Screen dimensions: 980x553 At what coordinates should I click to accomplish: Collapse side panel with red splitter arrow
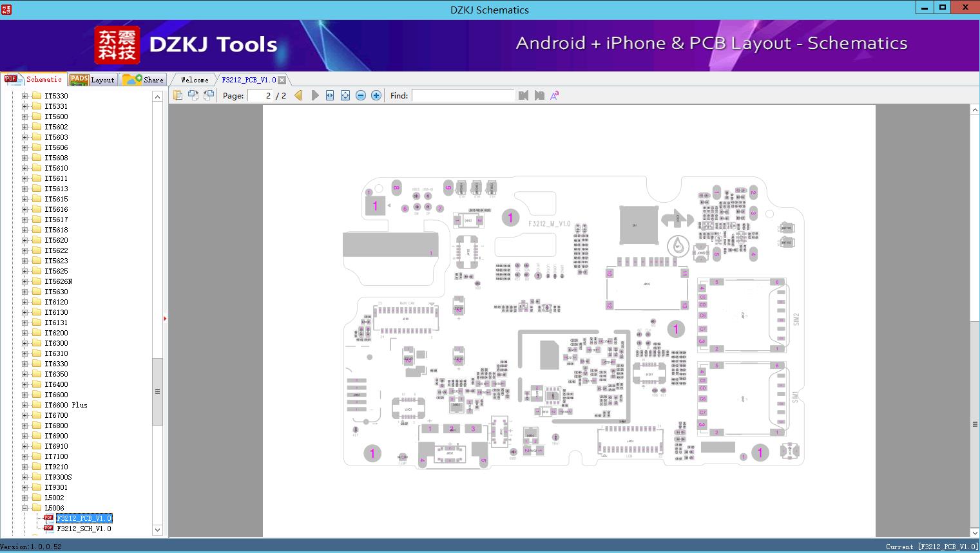165,319
